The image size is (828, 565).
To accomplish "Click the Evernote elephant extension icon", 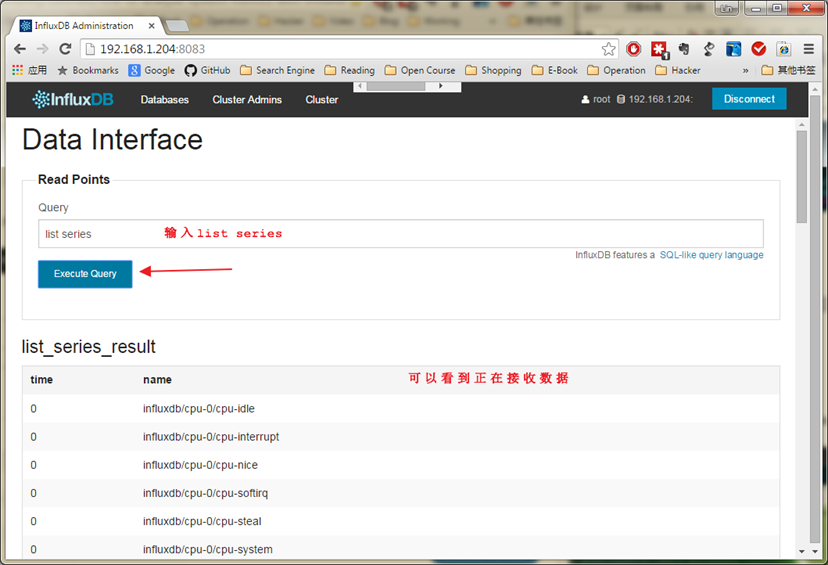I will (684, 48).
